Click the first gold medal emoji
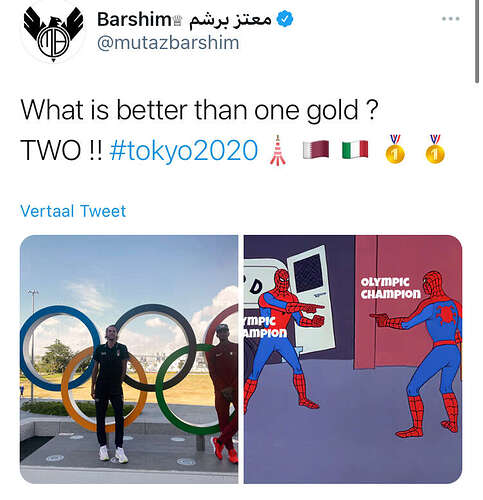Screen dimensions: 483x500 pos(395,149)
